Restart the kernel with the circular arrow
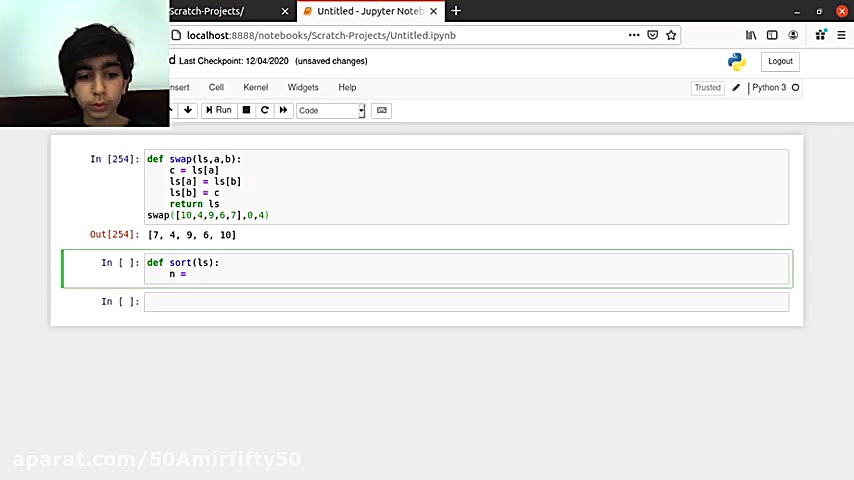 265,110
